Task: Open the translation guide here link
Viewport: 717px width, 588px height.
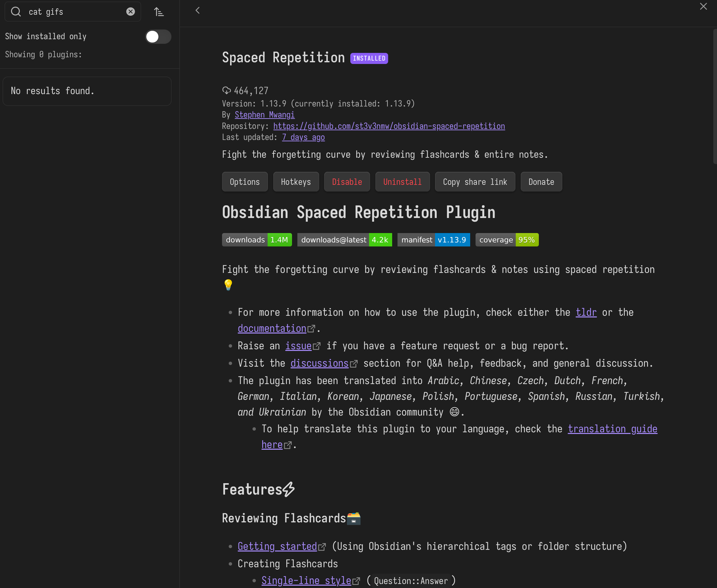Action: coord(613,429)
